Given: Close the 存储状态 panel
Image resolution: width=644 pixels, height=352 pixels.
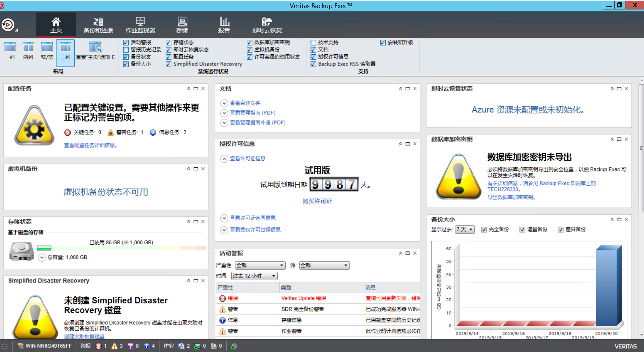Looking at the screenshot, I should (x=203, y=221).
